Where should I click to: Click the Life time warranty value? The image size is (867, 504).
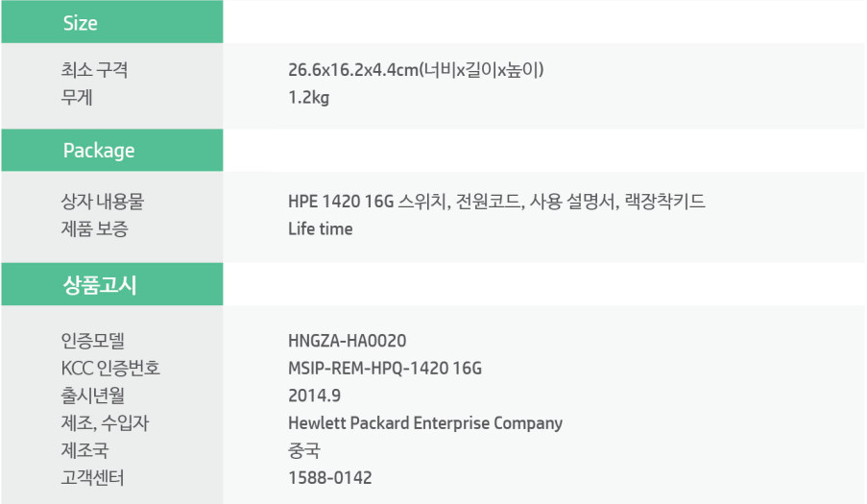click(320, 228)
